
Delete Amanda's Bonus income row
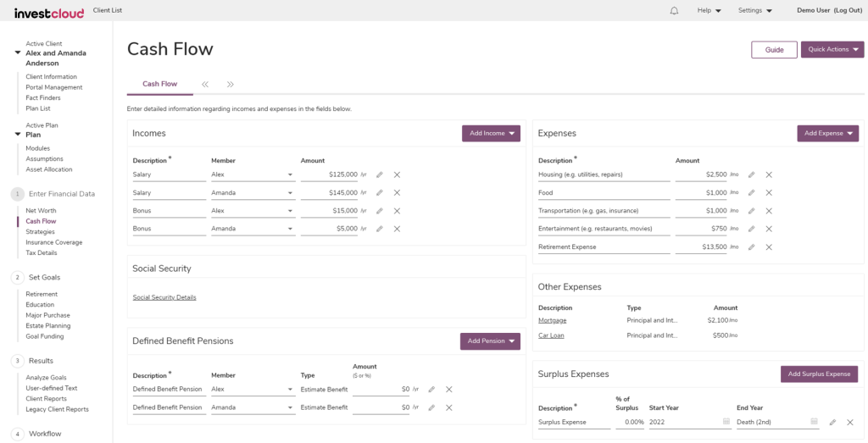397,229
